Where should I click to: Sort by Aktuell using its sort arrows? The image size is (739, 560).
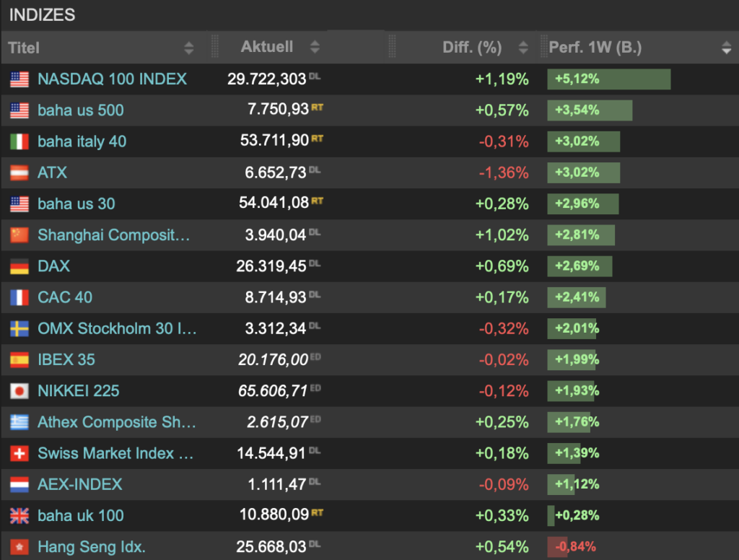(315, 47)
